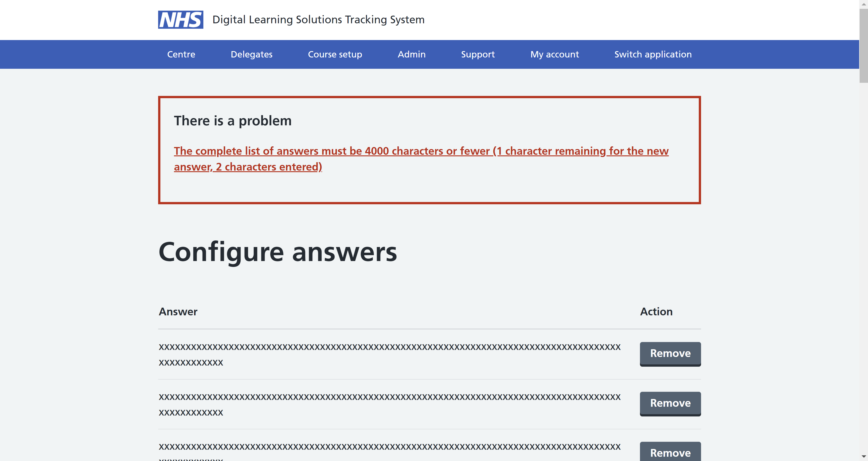Click the vertical scrollbar thumb

(864, 45)
